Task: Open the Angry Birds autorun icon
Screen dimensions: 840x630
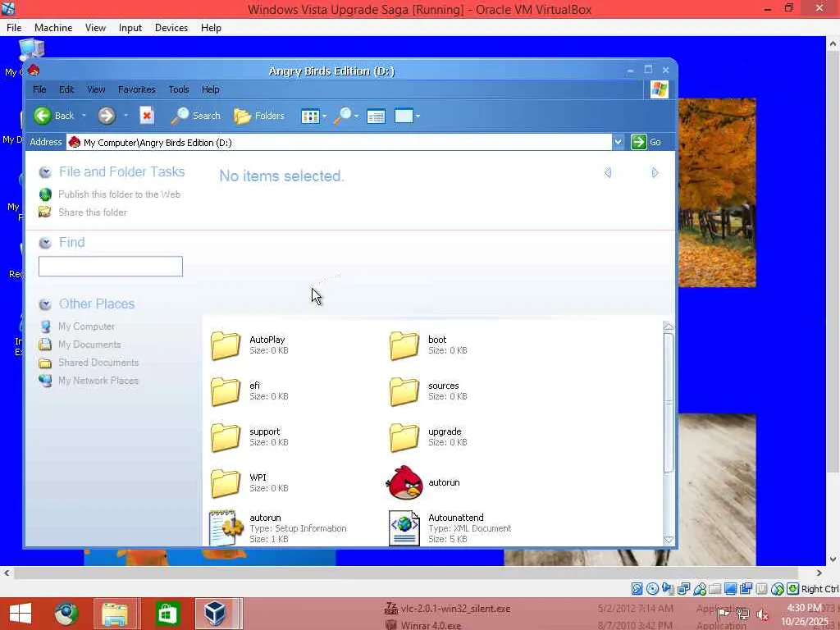Action: tap(405, 482)
